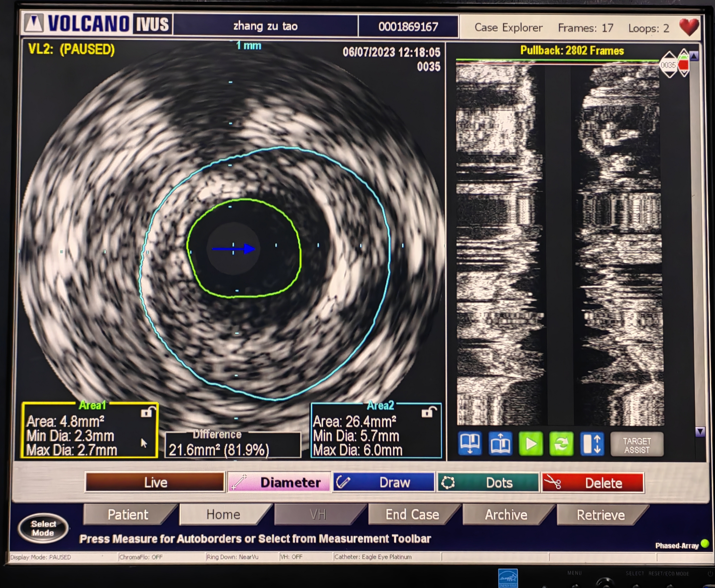Select the Area1 measurement box
Screen dimensions: 715x588
click(90, 430)
